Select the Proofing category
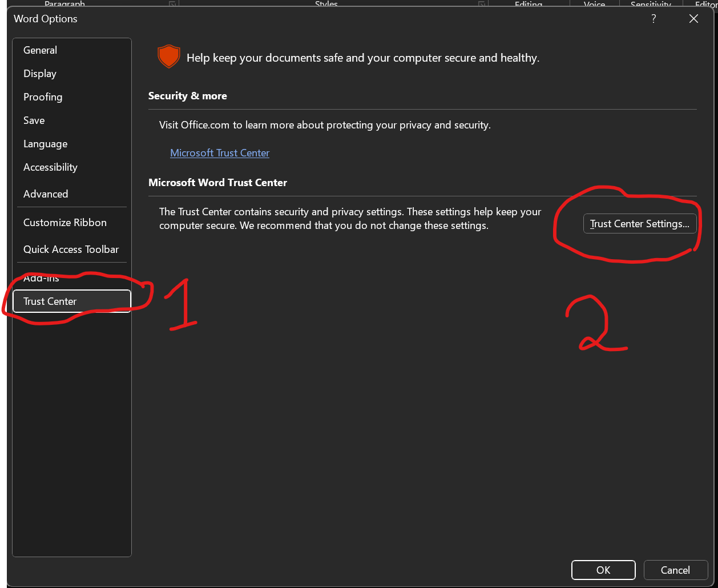The width and height of the screenshot is (718, 588). 43,97
